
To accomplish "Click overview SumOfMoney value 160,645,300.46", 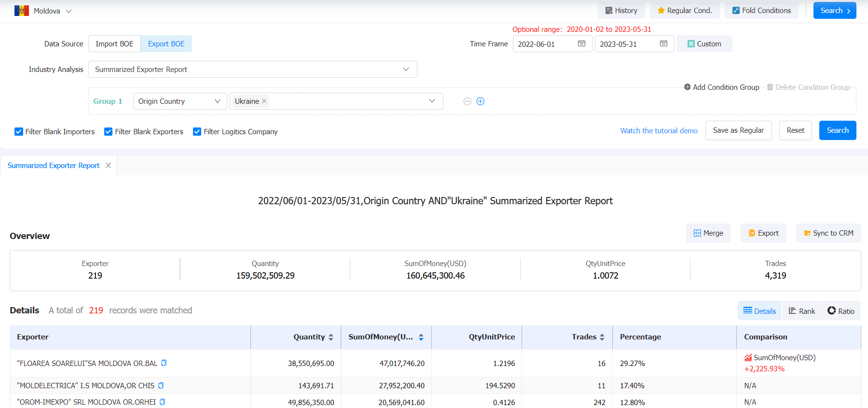I will point(435,276).
